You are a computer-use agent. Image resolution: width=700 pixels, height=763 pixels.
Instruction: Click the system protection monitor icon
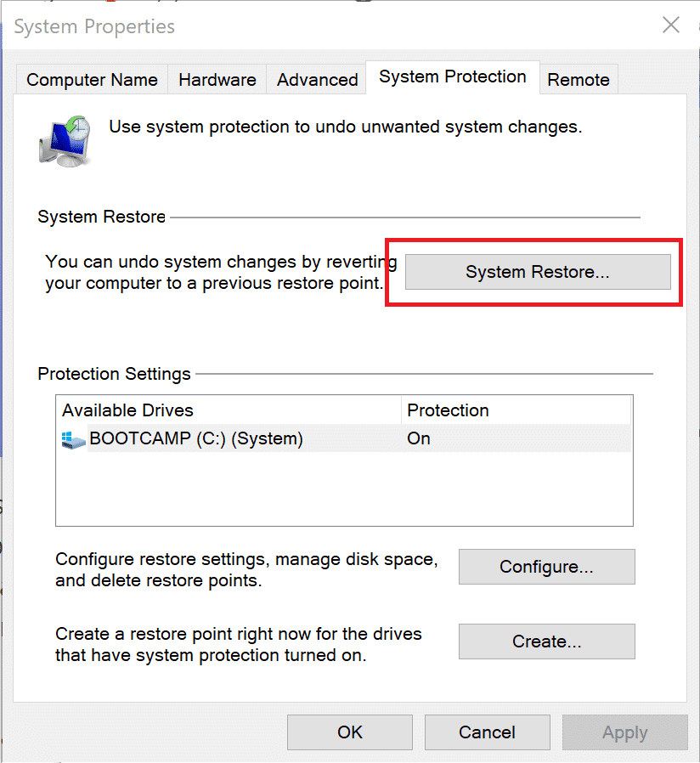[x=65, y=138]
